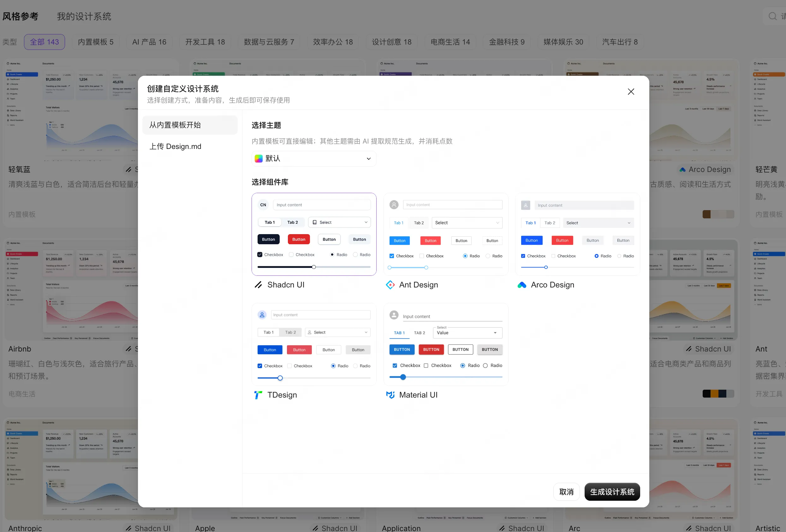Close the create design system dialog

point(631,92)
